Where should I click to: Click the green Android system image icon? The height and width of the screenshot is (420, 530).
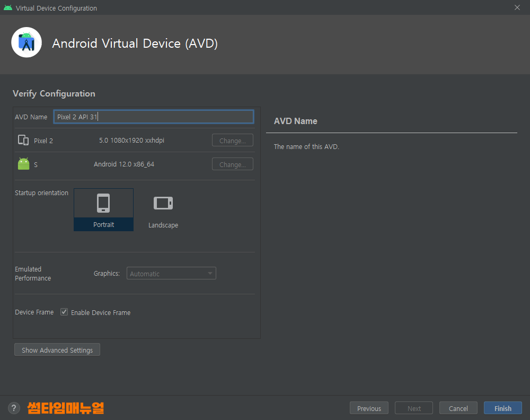[24, 164]
